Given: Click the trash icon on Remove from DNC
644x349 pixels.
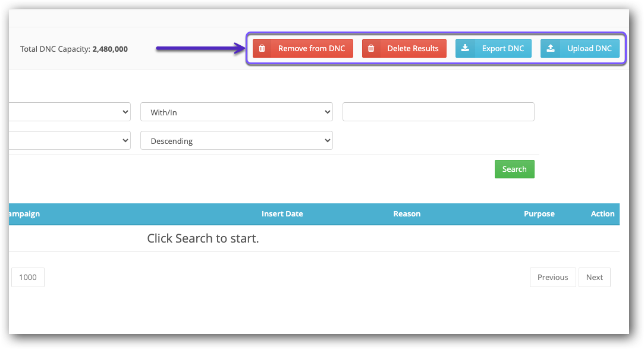Looking at the screenshot, I should [262, 49].
